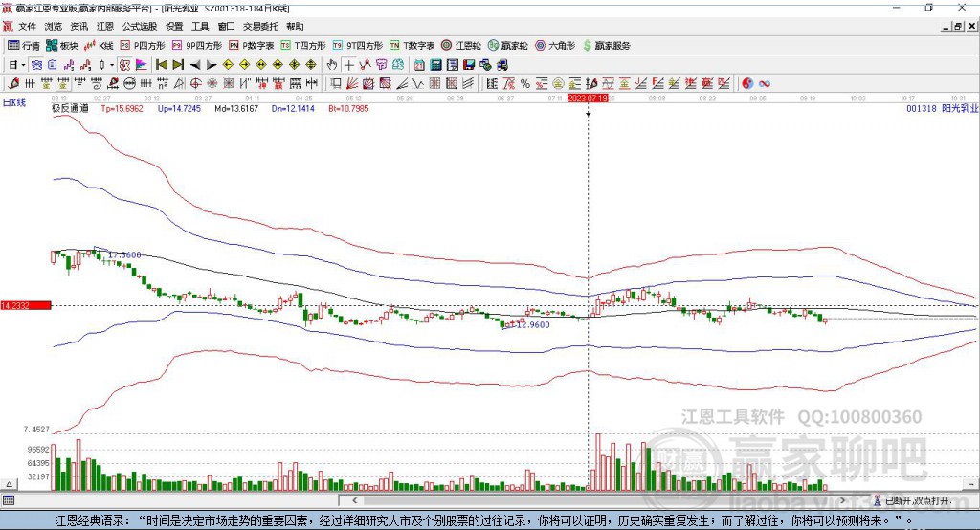
Task: Open the 六角形 tool
Action: point(555,46)
